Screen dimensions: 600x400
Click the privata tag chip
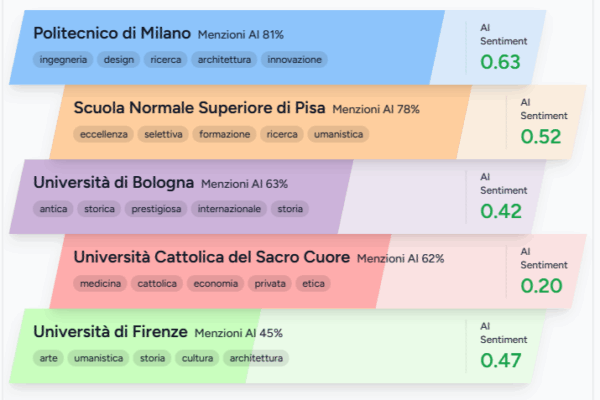[x=270, y=284]
